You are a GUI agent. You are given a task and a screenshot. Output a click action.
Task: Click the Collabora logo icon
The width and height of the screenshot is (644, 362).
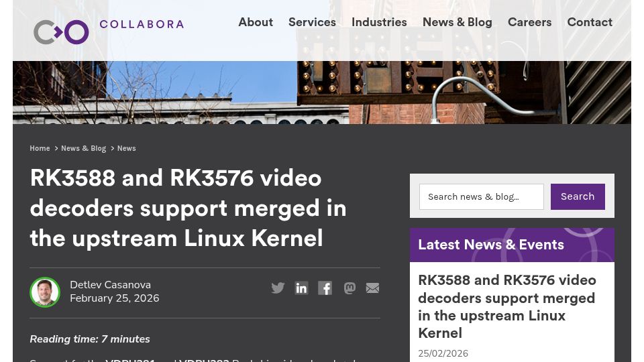[61, 32]
